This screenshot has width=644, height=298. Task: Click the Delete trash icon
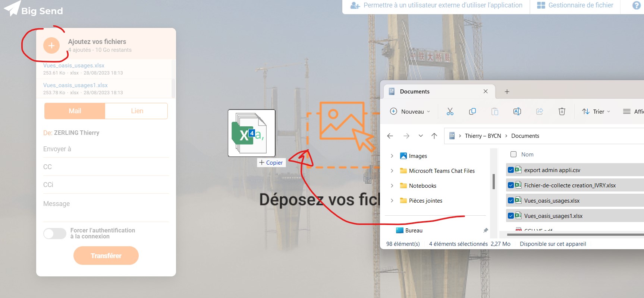tap(562, 111)
